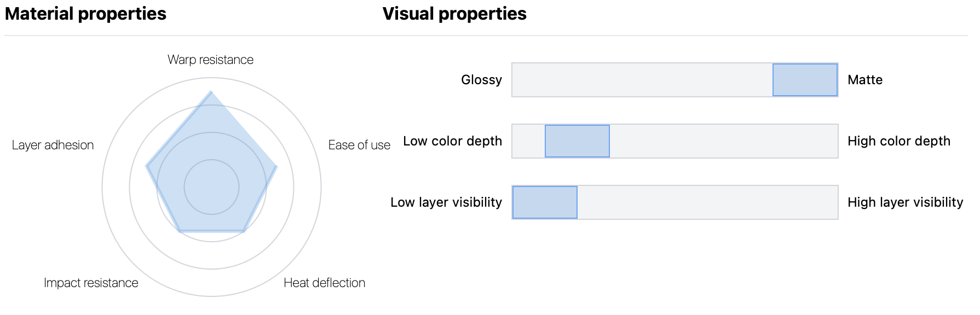The height and width of the screenshot is (315, 980).
Task: Click the Layer adhesion label
Action: pyautogui.click(x=53, y=145)
